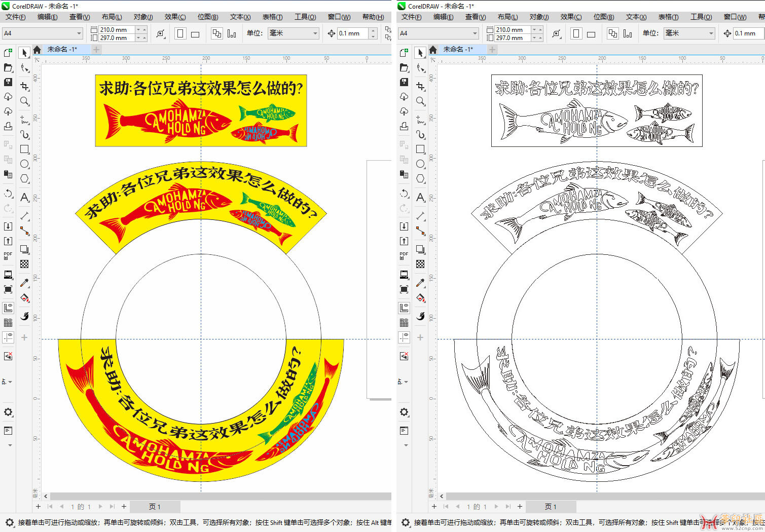This screenshot has width=765, height=532.
Task: Toggle portrait orientation in left window
Action: click(x=180, y=33)
